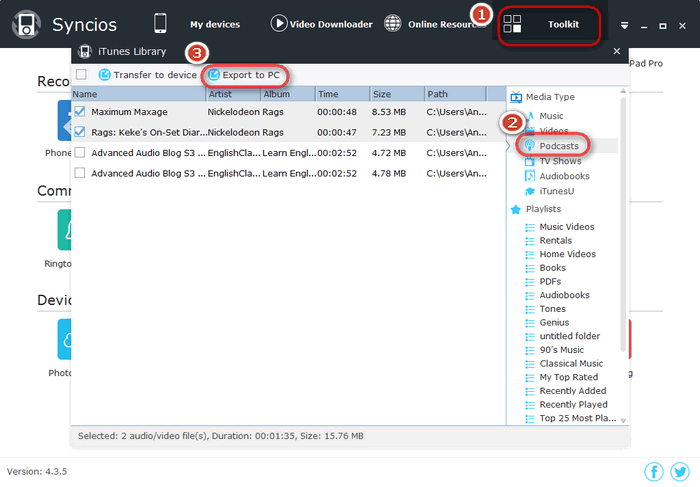The height and width of the screenshot is (487, 700).
Task: Sort by the Time column header
Action: pos(343,94)
